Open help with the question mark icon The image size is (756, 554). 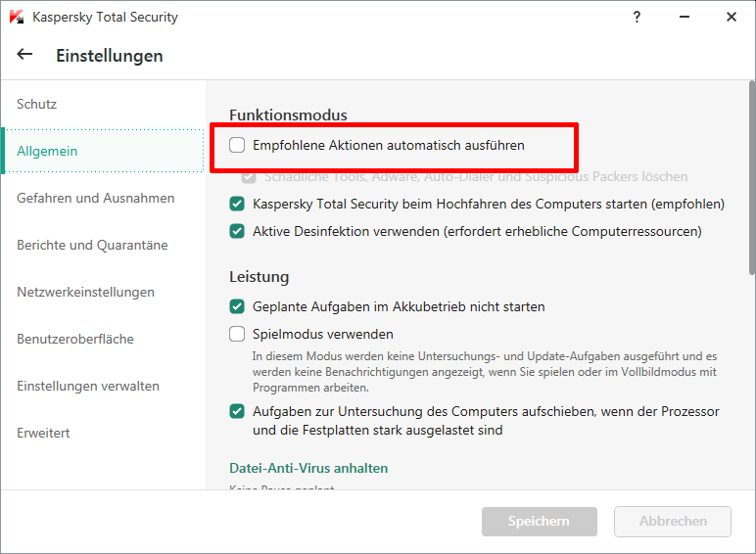tap(638, 17)
